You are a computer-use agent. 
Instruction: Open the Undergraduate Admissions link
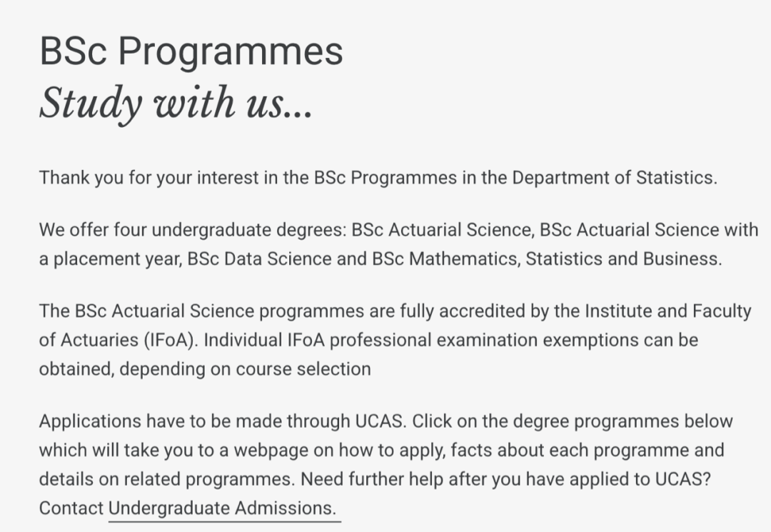tap(222, 508)
